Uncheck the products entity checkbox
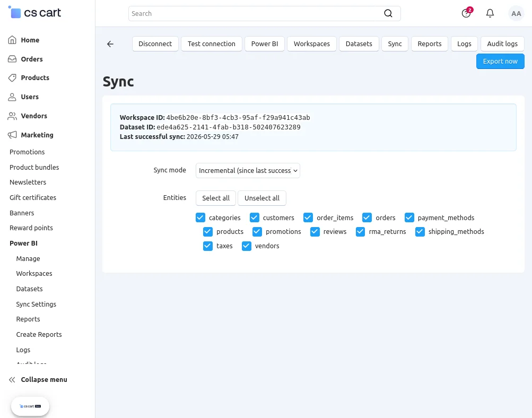Image resolution: width=532 pixels, height=418 pixels. click(207, 232)
